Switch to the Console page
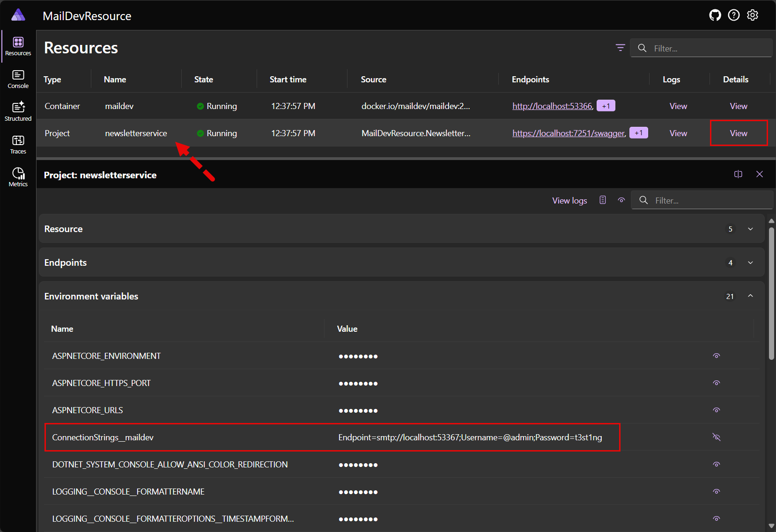776x532 pixels. pos(18,79)
